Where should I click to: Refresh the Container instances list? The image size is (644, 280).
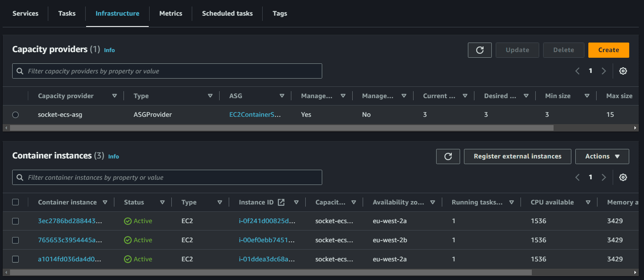448,156
